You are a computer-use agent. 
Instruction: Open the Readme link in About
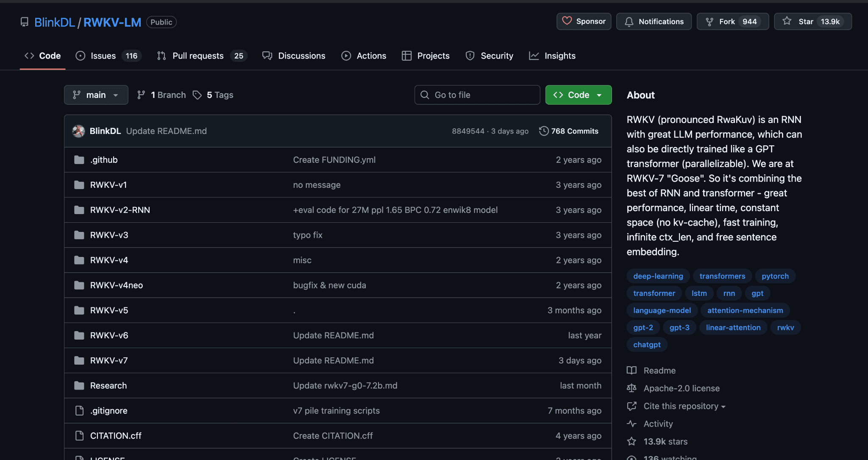coord(651,371)
